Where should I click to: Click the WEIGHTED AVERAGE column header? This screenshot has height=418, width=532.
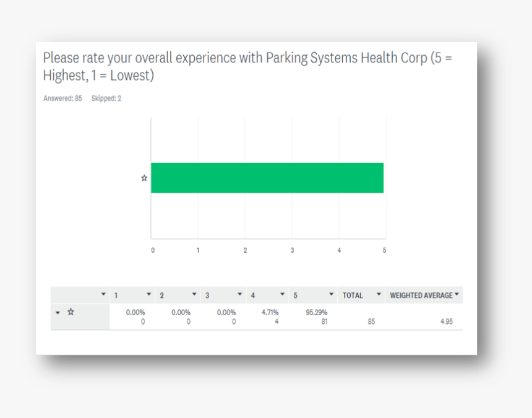pos(421,295)
